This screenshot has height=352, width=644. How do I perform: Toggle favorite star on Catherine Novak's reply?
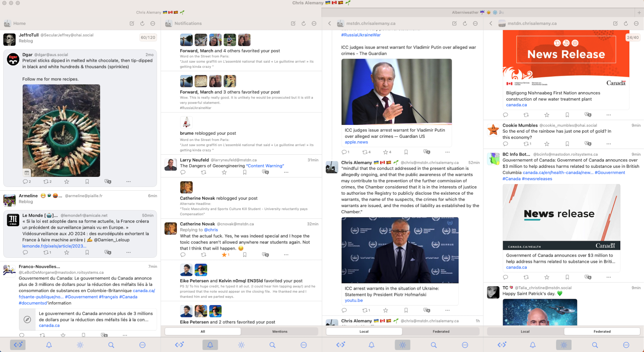(x=224, y=255)
